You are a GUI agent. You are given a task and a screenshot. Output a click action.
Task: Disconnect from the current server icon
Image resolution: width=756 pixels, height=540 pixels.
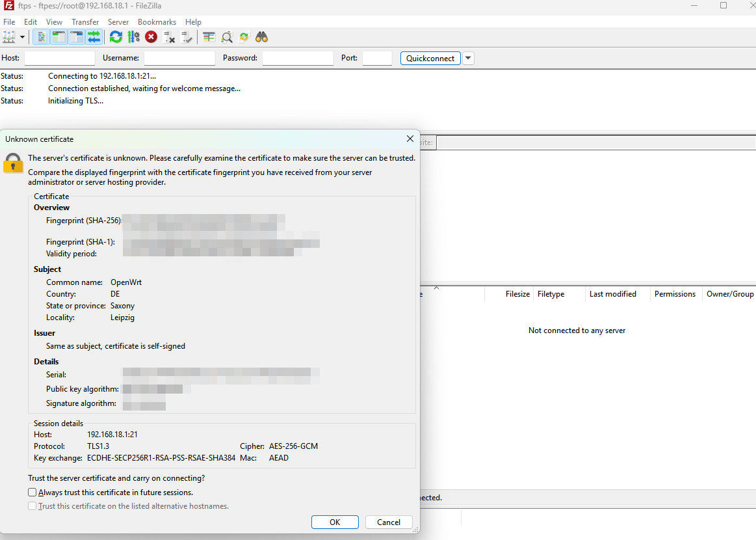[169, 37]
